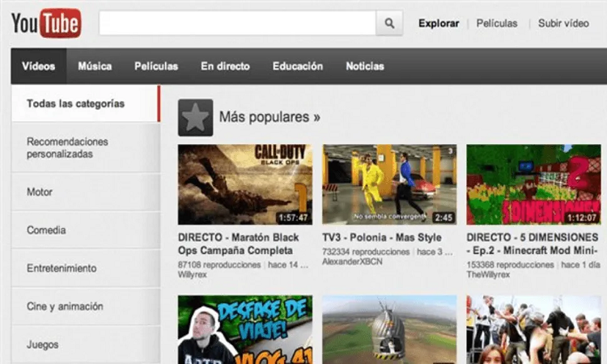Select the Vídeos tab
The height and width of the screenshot is (364, 607).
[x=39, y=66]
